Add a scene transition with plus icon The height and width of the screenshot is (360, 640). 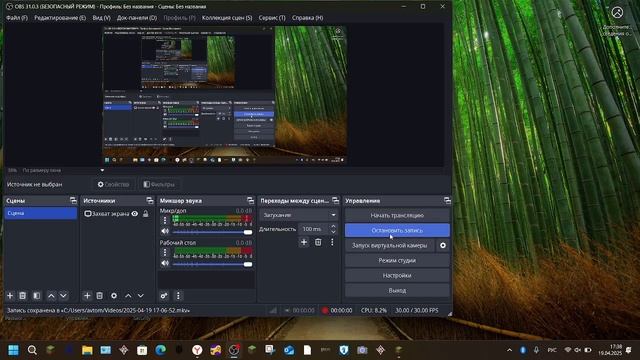tap(304, 242)
